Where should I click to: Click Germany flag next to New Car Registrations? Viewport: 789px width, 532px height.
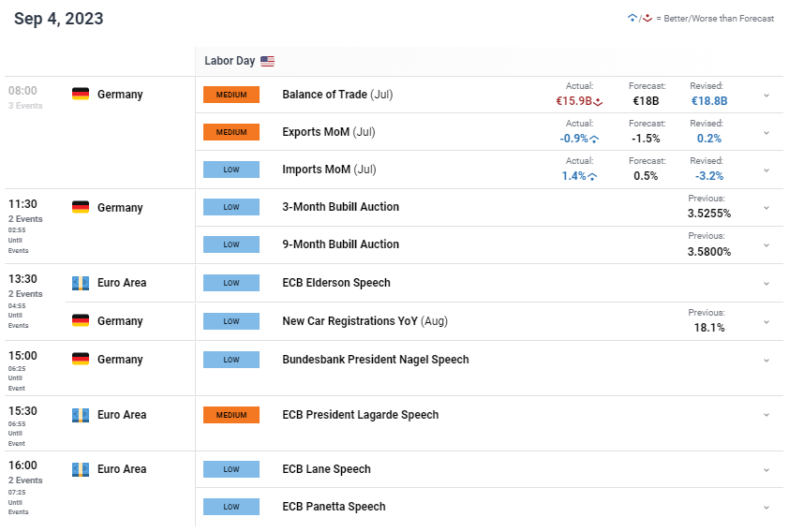coord(81,320)
